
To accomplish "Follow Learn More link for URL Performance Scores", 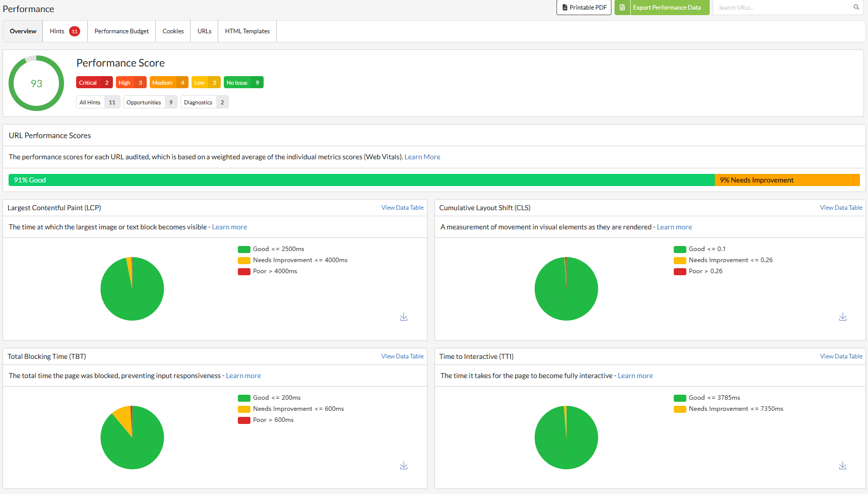I will pyautogui.click(x=422, y=157).
